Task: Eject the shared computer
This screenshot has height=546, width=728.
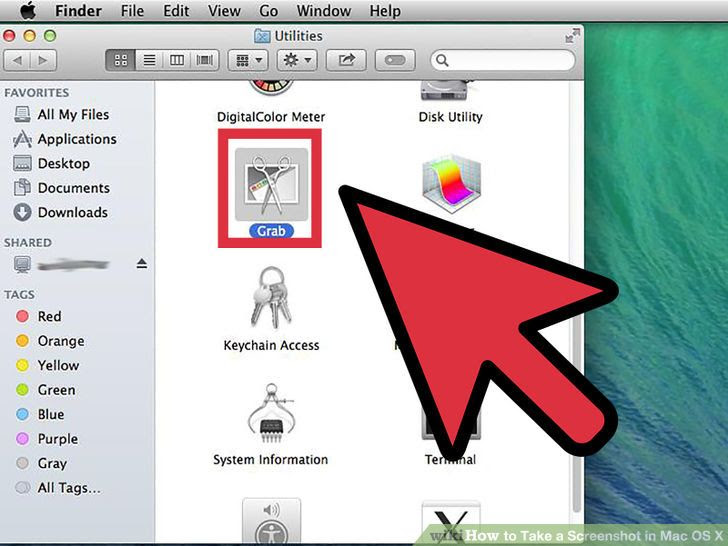Action: point(142,264)
